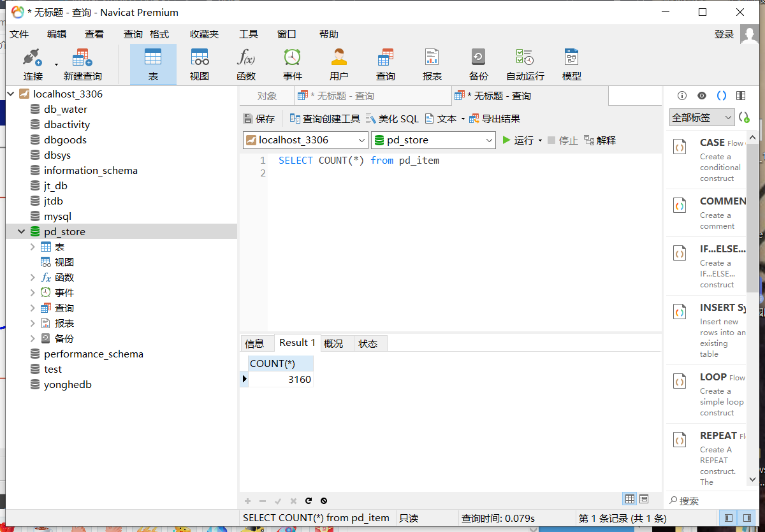Select the yonghedb database
This screenshot has height=532, width=765.
tap(68, 384)
